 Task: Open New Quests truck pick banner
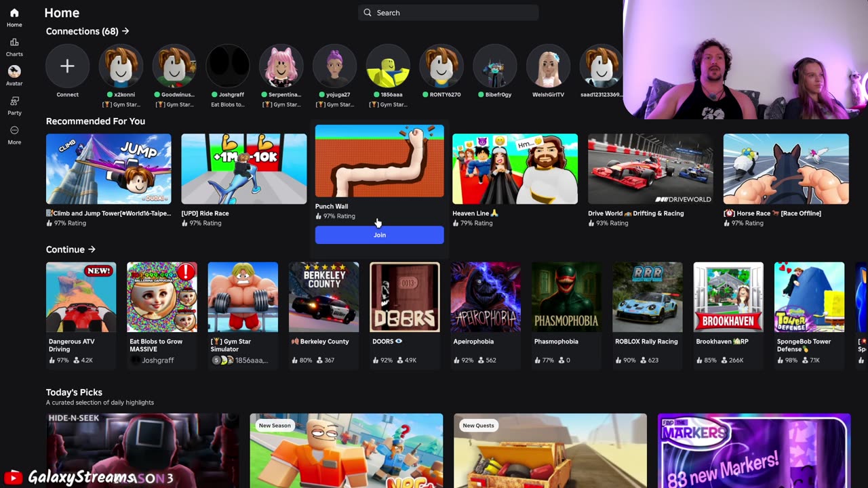click(550, 451)
